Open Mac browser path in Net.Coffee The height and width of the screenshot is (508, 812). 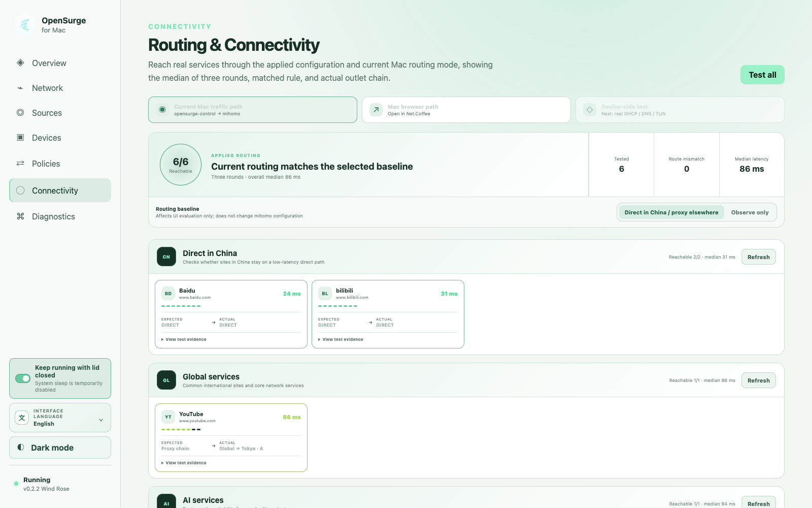[466, 110]
